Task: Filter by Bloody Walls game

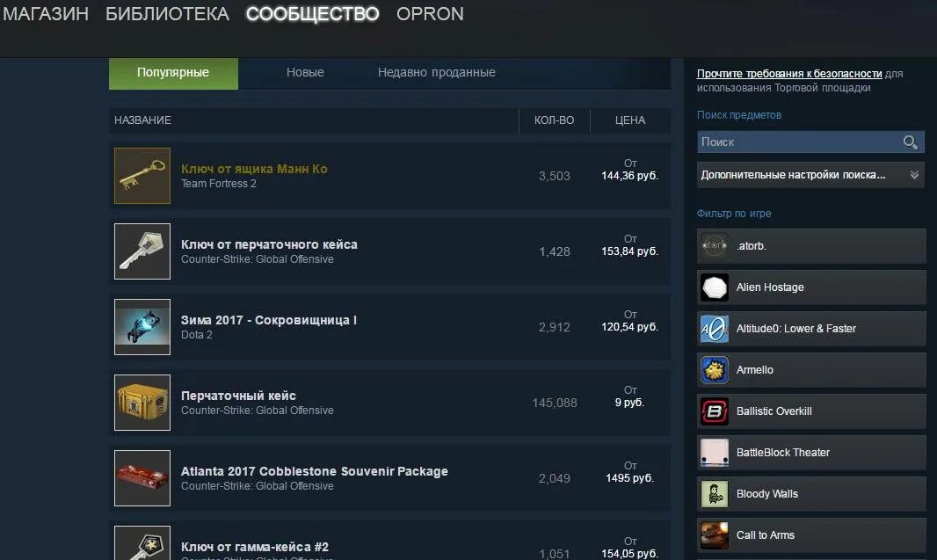Action: coord(811,494)
